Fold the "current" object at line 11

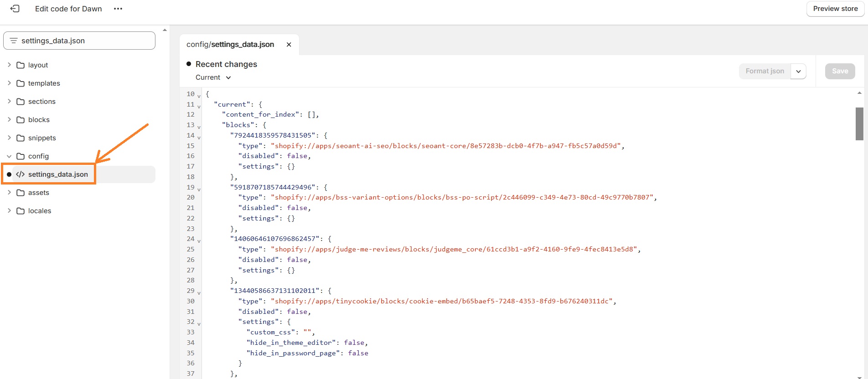click(x=199, y=106)
